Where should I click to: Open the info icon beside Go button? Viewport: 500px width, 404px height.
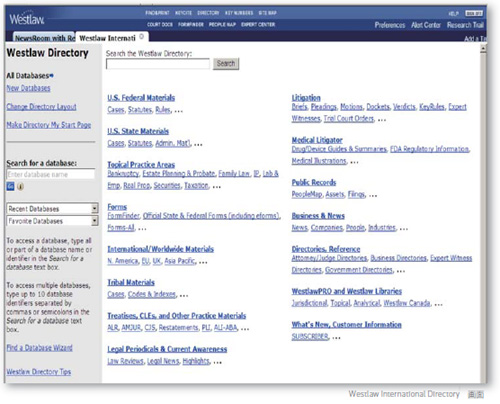coord(20,186)
